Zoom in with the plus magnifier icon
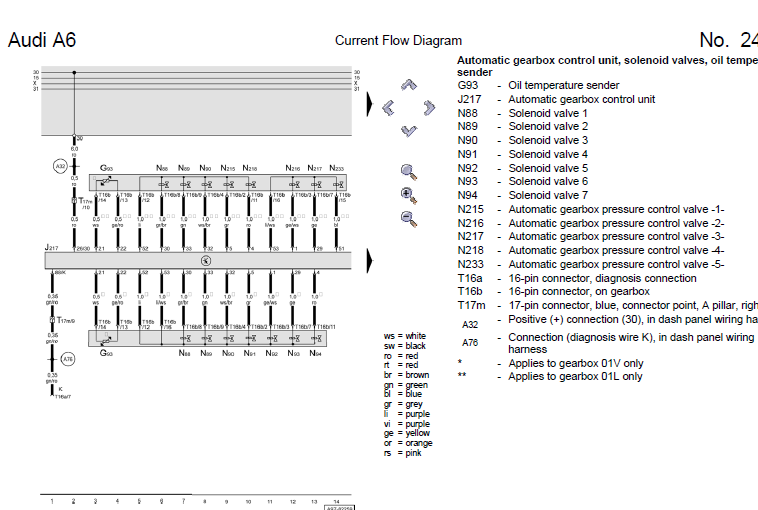The height and width of the screenshot is (510, 758). point(409,195)
